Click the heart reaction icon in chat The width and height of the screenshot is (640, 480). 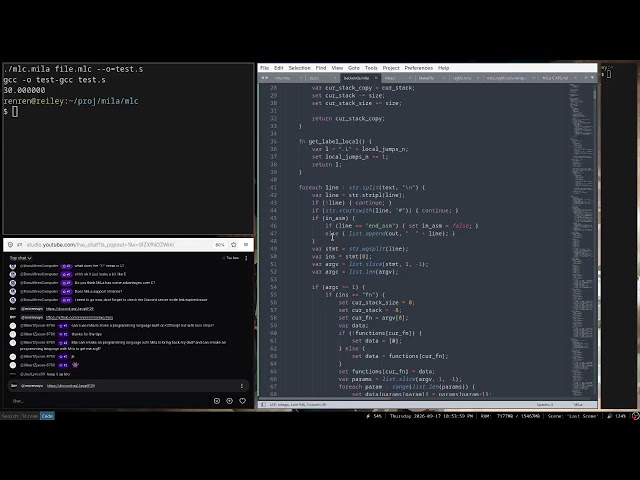(x=242, y=401)
